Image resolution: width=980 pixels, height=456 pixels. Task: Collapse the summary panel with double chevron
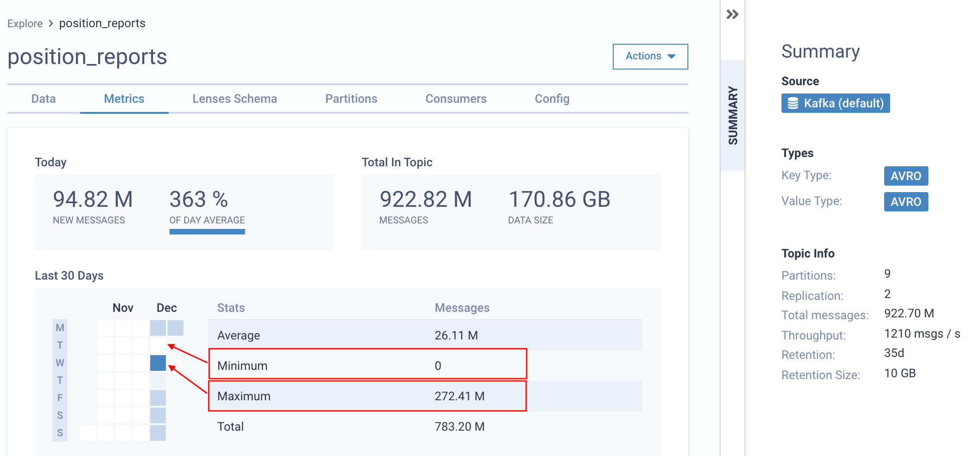pos(732,14)
